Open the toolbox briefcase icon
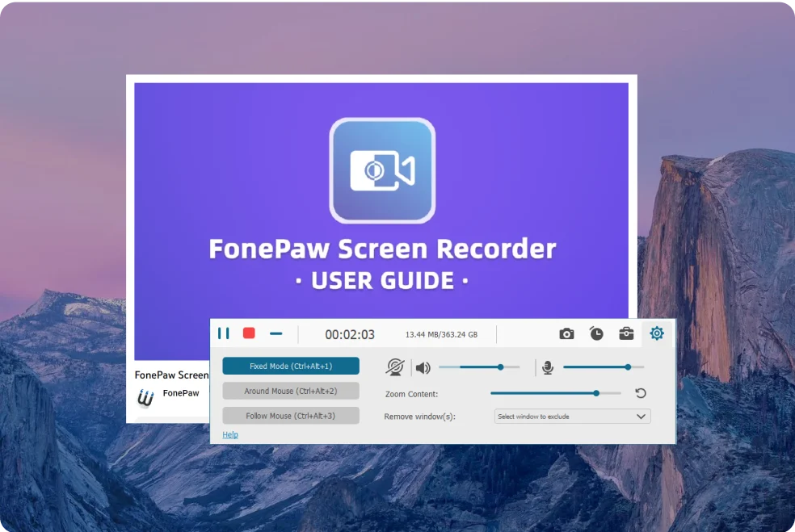 pyautogui.click(x=626, y=333)
